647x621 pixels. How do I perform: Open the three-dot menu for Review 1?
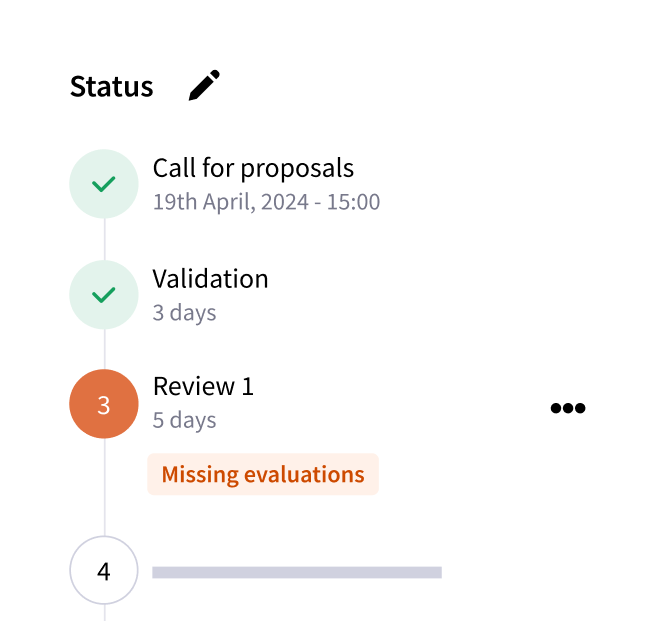(567, 408)
